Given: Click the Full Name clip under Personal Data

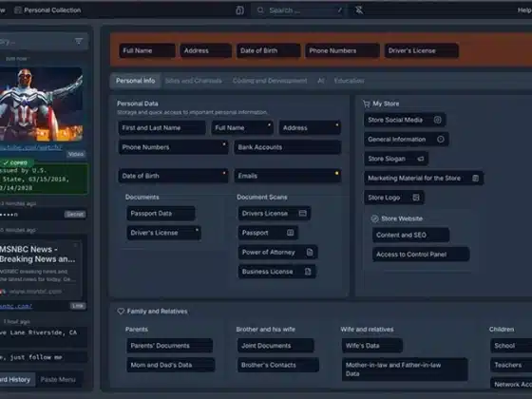Looking at the screenshot, I should coord(242,128).
